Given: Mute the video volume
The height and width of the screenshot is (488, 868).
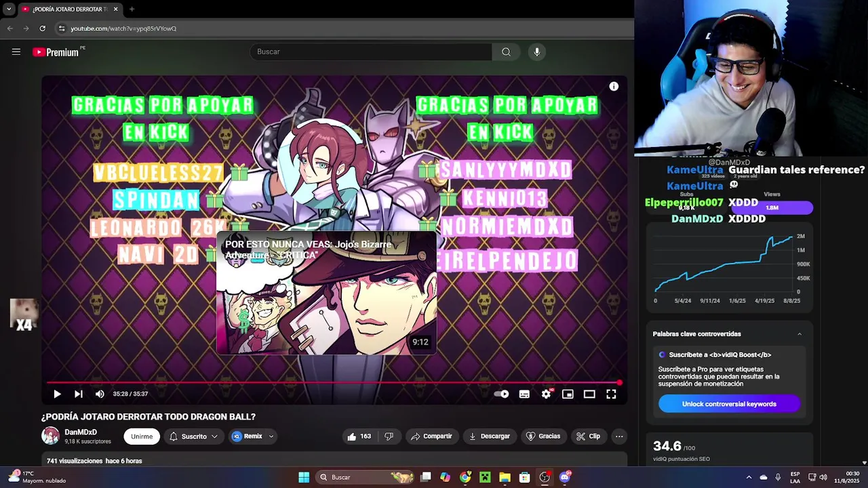Looking at the screenshot, I should (100, 394).
